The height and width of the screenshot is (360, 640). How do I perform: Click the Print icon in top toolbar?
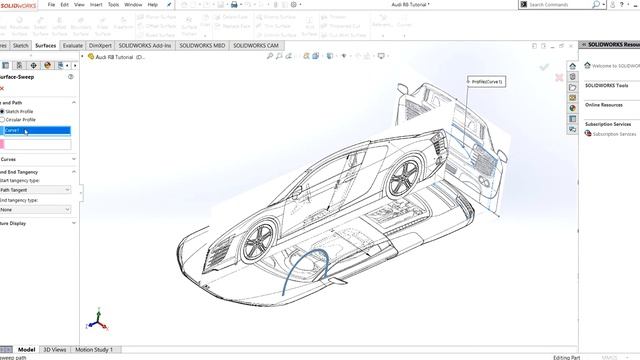[234, 5]
